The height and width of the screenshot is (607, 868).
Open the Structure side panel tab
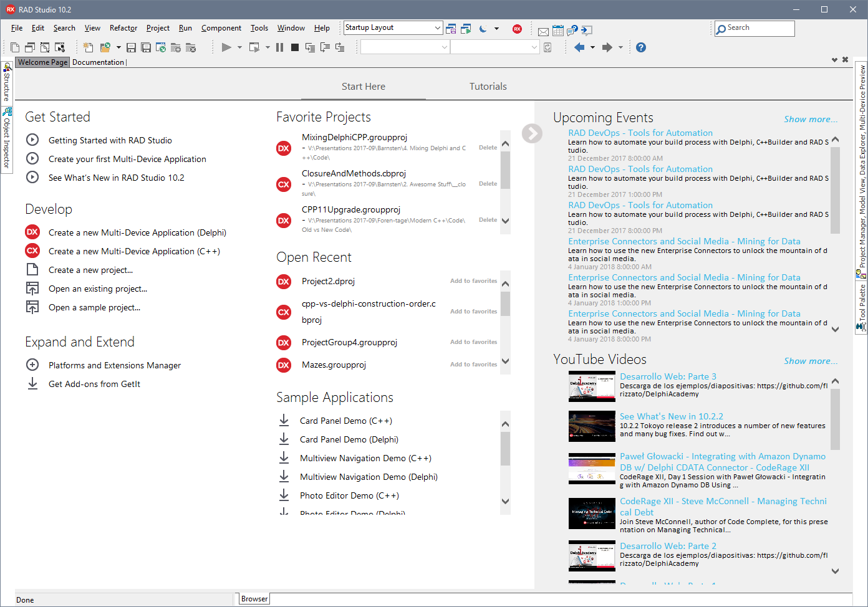[x=7, y=83]
